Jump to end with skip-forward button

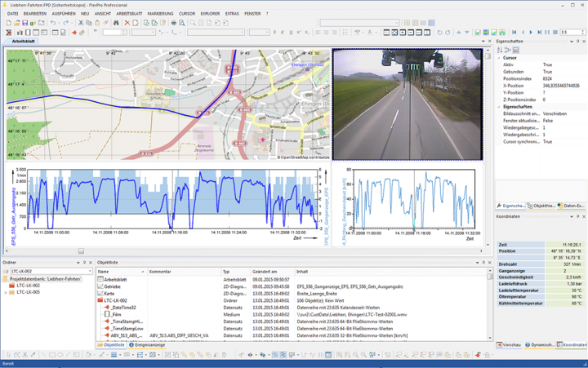pos(539,33)
